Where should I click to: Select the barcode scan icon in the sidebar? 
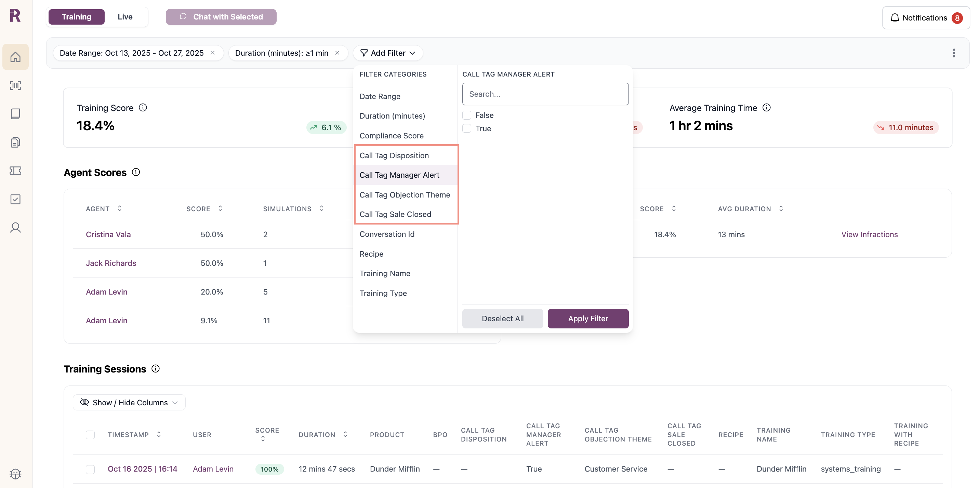click(x=15, y=85)
